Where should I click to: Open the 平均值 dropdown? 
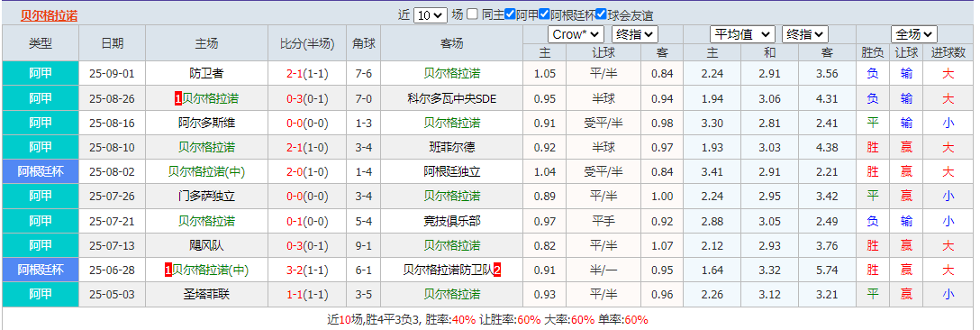742,34
